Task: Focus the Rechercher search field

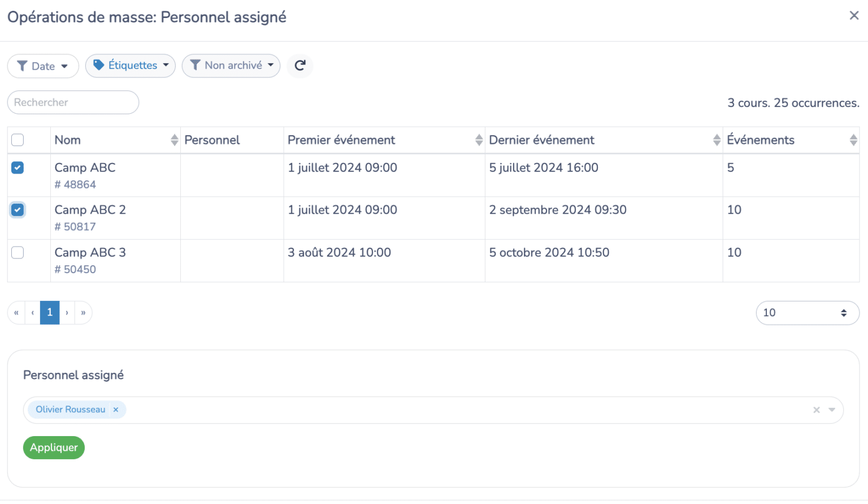Action: click(x=73, y=102)
